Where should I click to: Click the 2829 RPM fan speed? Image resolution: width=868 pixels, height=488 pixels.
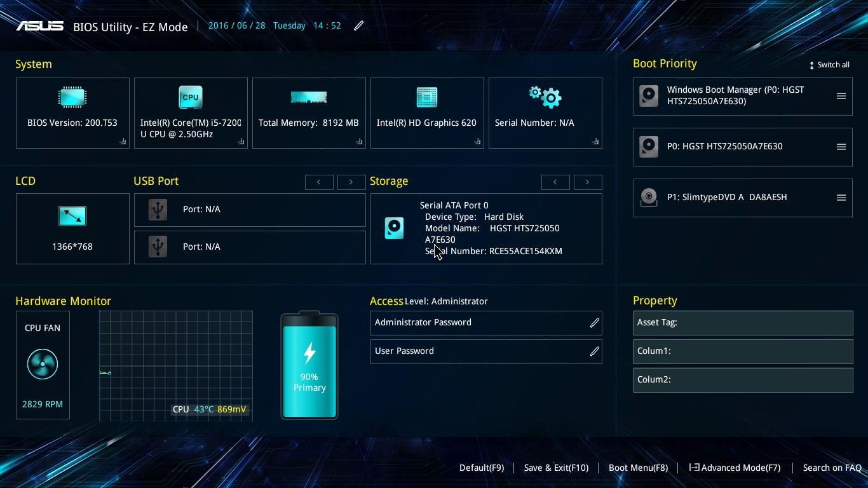point(43,404)
